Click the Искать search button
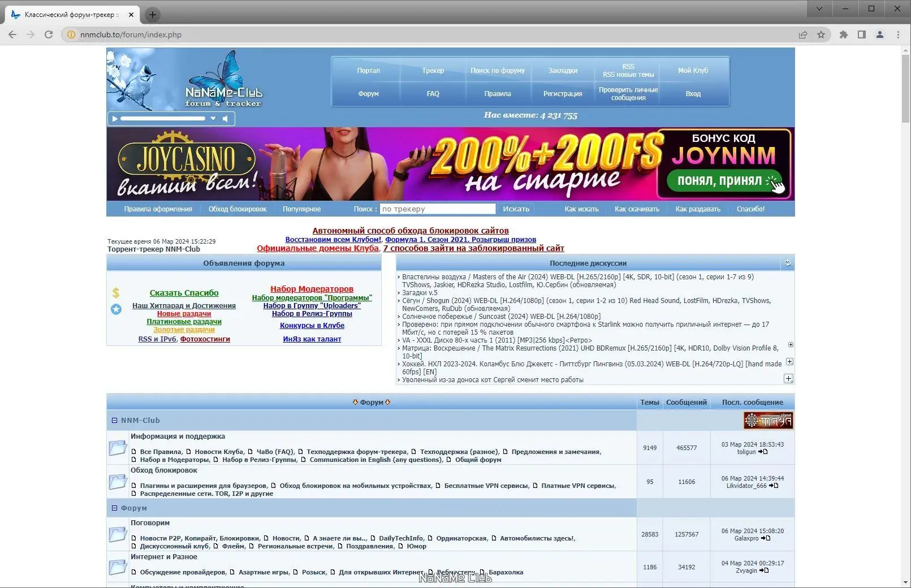 (516, 209)
